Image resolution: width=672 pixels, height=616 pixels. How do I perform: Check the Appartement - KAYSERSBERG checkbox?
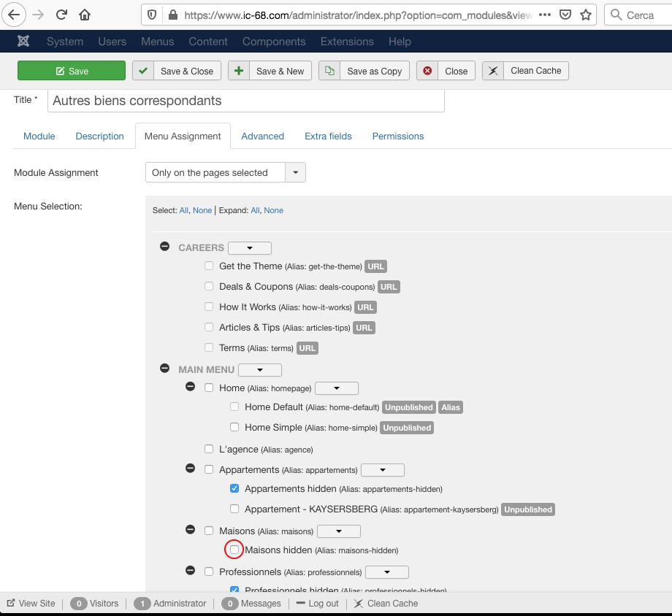click(x=234, y=509)
